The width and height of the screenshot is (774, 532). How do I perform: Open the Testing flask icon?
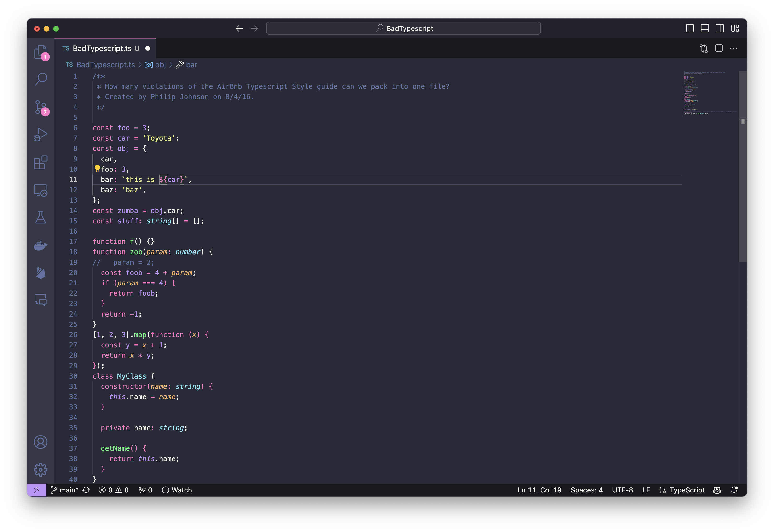point(41,218)
